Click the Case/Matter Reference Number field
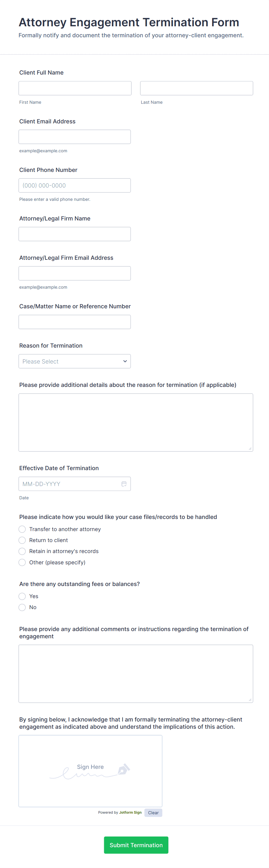 75,322
